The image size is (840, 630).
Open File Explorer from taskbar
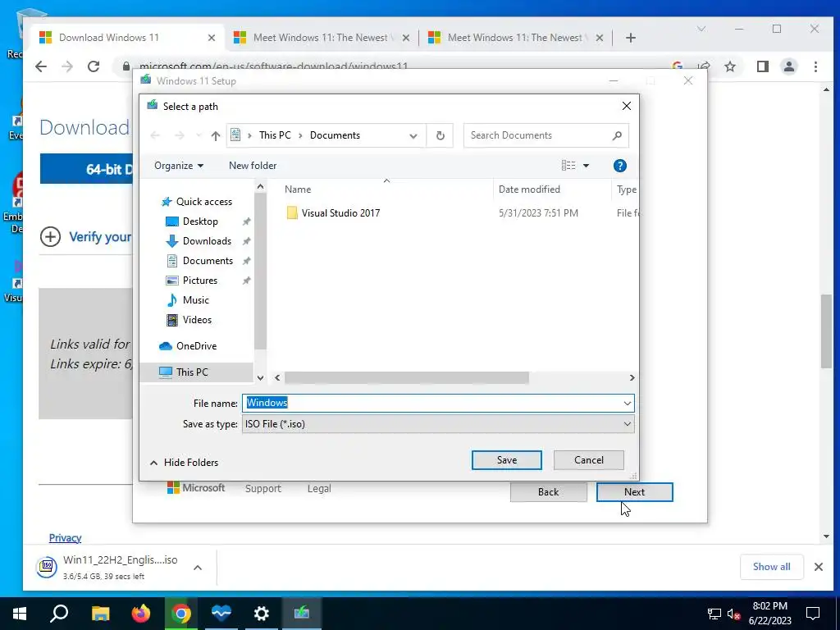(x=100, y=614)
